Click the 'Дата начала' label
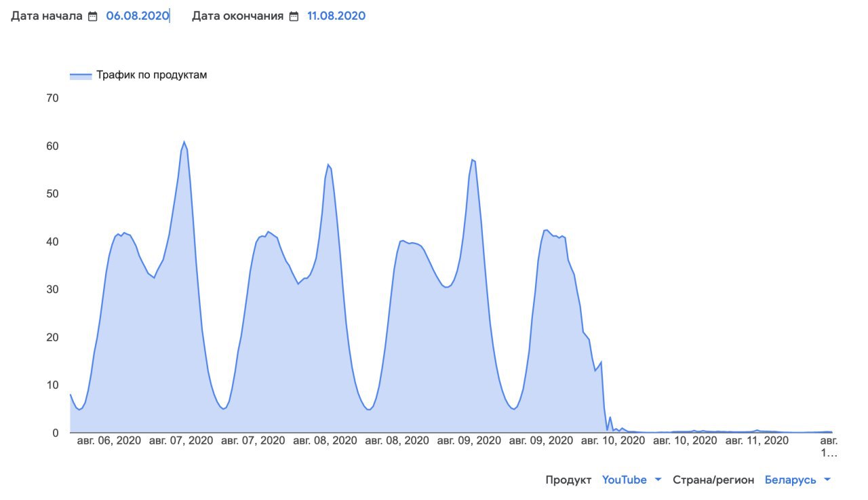This screenshot has width=868, height=500. coord(46,16)
